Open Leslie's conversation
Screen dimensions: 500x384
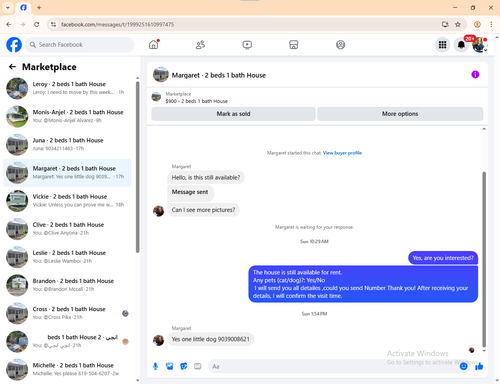(68, 257)
